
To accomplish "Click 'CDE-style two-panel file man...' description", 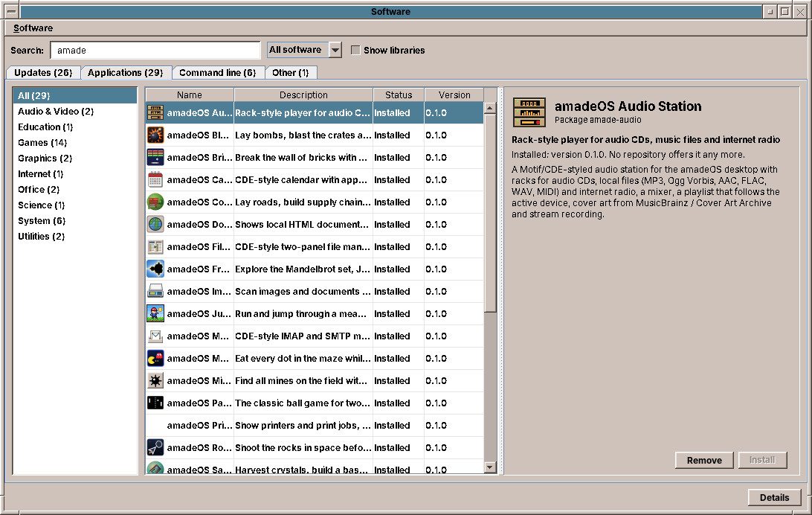I will [x=303, y=246].
